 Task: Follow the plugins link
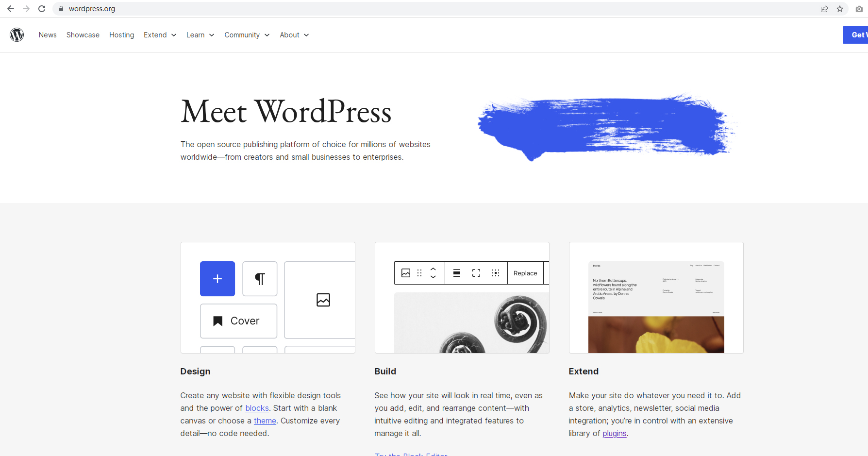(x=614, y=434)
